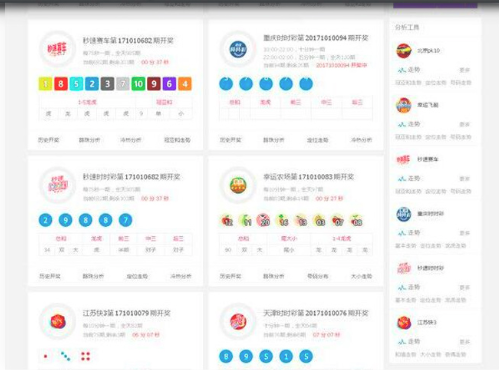Click the 秒速赛车 sidebar logo

pos(404,159)
